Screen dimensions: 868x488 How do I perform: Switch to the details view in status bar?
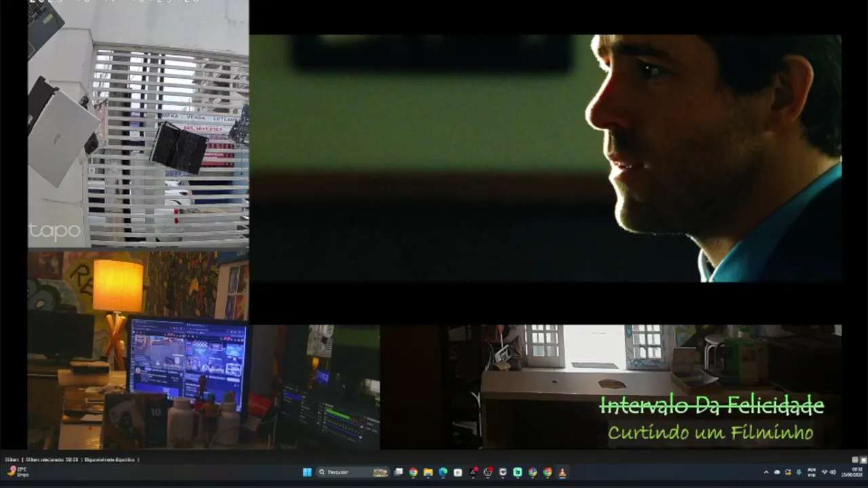855,460
